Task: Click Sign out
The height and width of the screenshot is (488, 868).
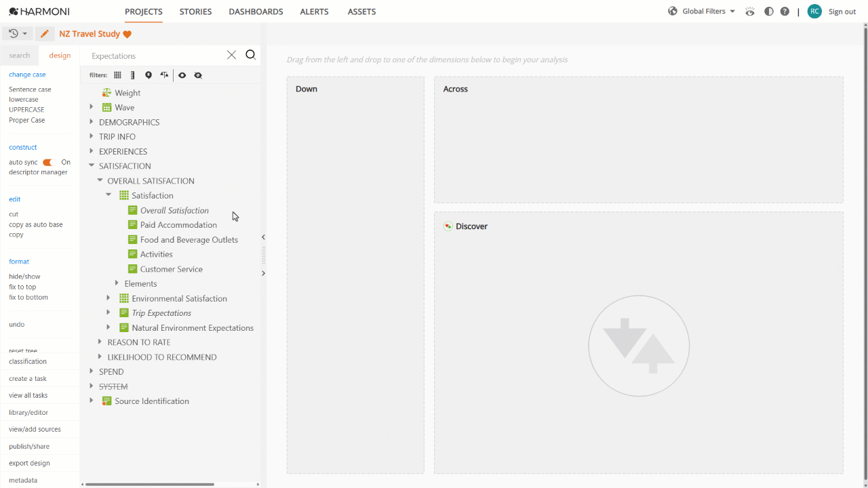Action: (842, 12)
